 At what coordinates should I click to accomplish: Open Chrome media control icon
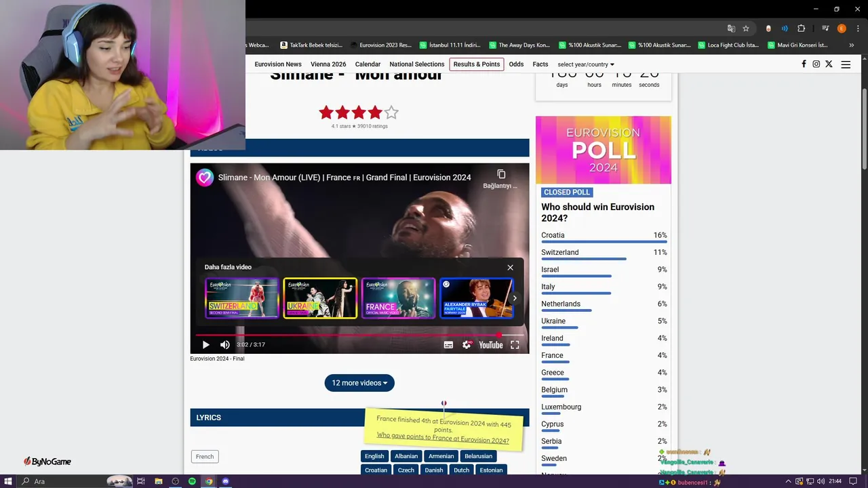point(825,28)
